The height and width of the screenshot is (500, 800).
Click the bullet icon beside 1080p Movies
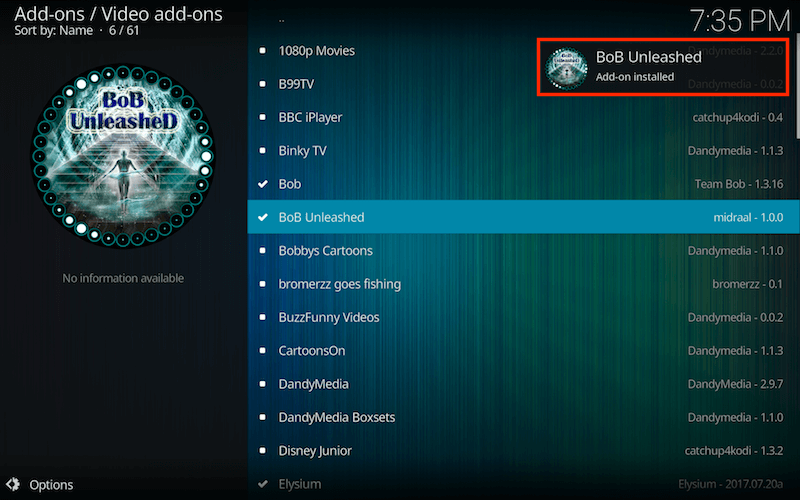[x=262, y=51]
